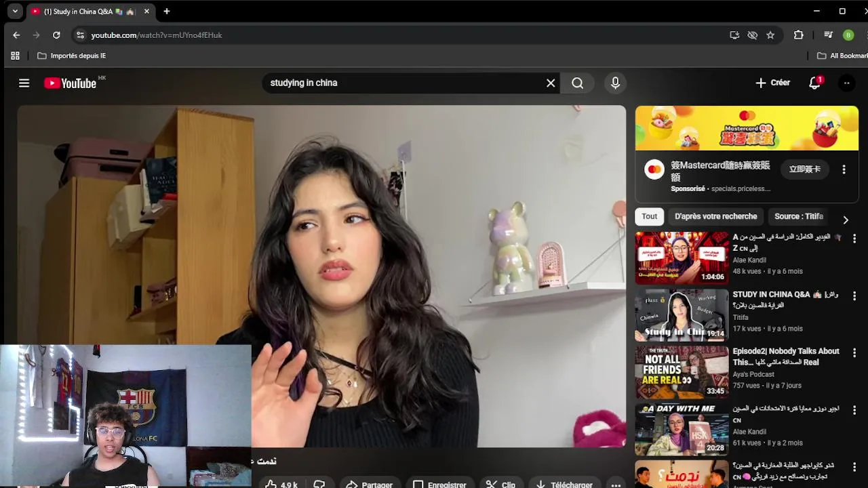
Task: Clear the search text with the X
Action: [551, 83]
